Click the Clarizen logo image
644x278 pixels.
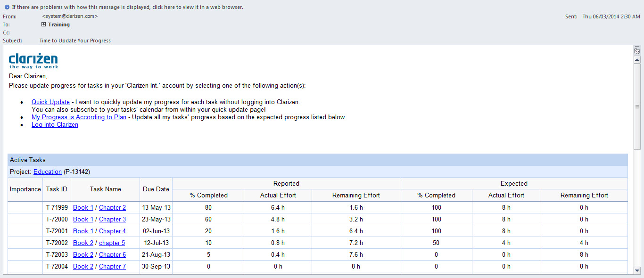33,61
